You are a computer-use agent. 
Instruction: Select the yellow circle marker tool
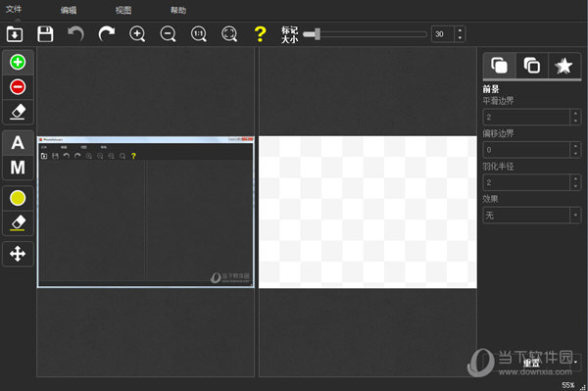[18, 198]
